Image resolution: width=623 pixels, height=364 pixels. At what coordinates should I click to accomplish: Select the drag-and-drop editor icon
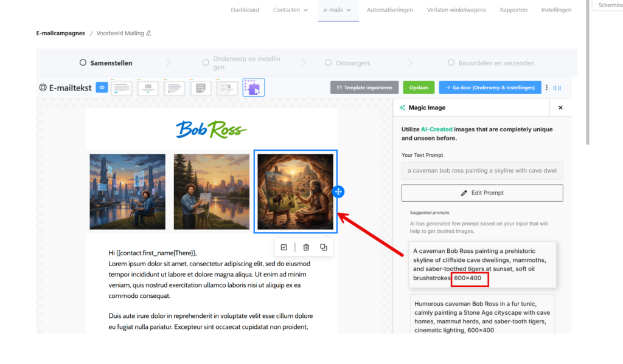254,88
